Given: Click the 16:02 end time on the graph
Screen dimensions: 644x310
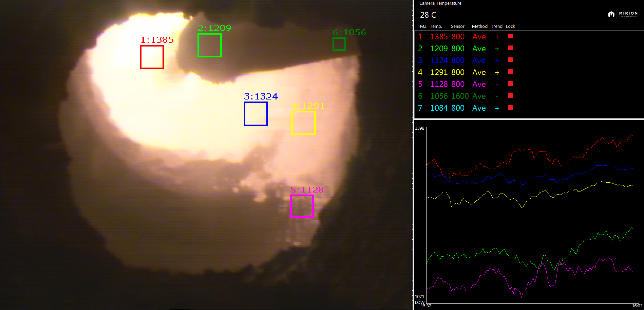Looking at the screenshot, I should 637,306.
